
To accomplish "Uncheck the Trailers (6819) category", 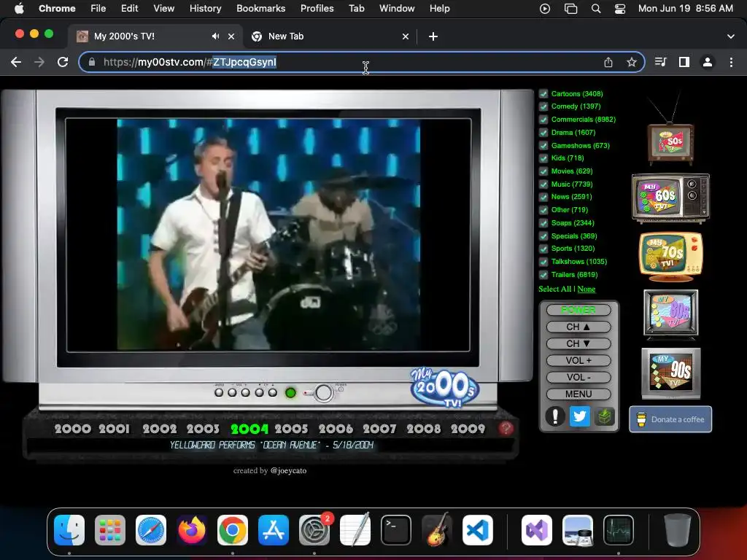I will tap(543, 275).
